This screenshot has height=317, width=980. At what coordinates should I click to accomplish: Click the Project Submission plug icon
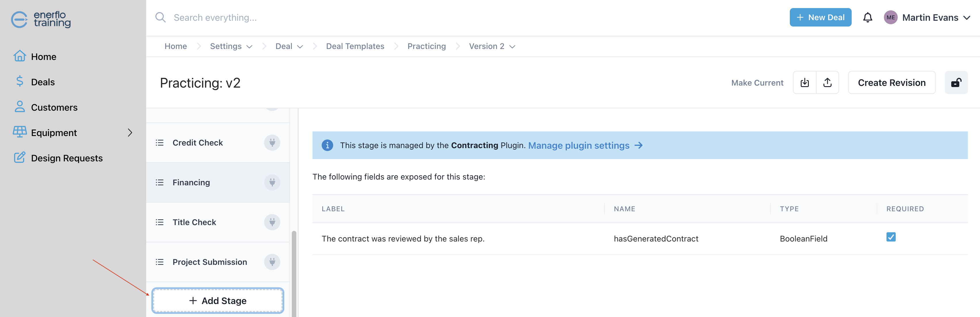click(x=272, y=262)
